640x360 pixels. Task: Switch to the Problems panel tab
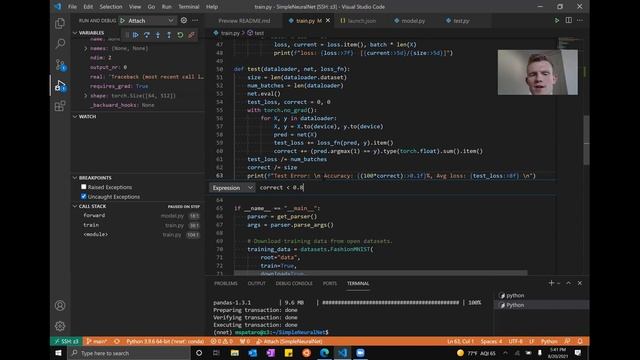pos(225,283)
